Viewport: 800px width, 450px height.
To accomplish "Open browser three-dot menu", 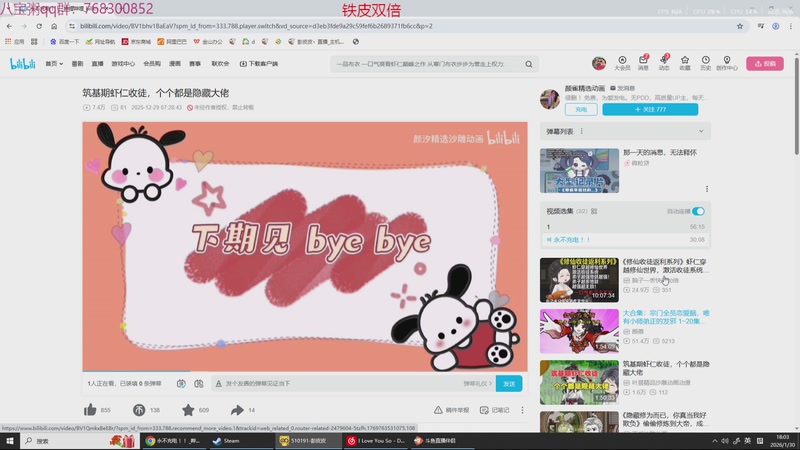I will [x=791, y=26].
